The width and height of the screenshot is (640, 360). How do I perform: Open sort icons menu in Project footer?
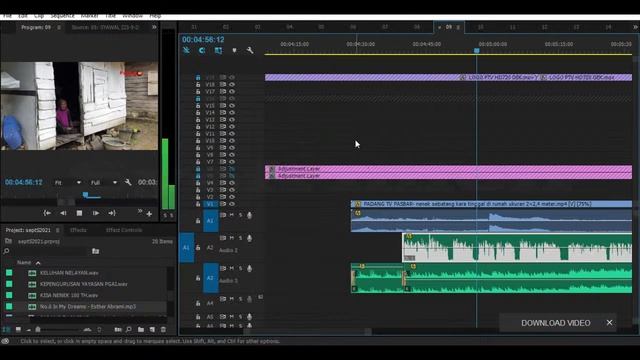click(x=99, y=329)
